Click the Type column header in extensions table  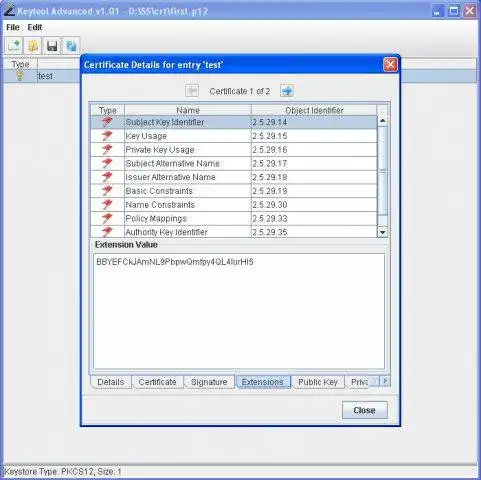107,110
